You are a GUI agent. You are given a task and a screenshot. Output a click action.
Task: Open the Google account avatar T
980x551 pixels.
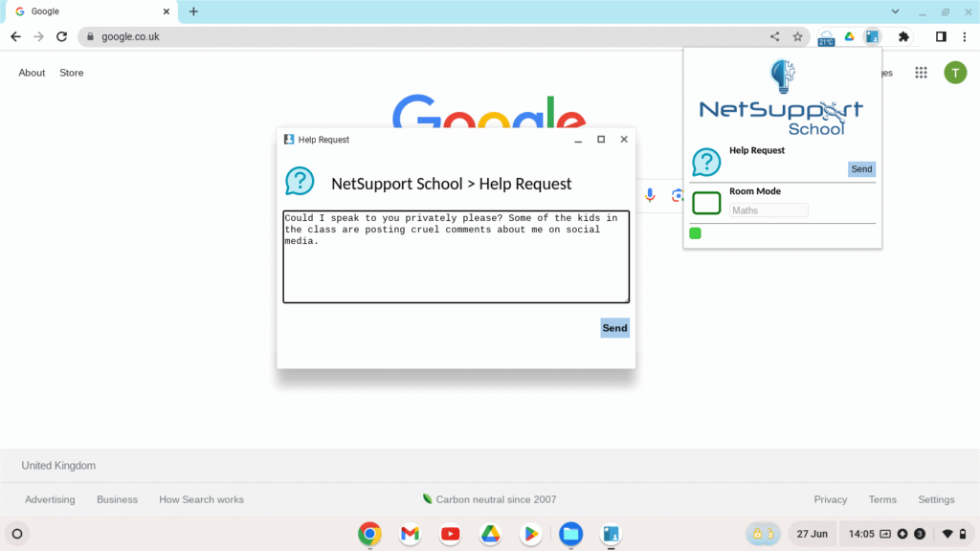955,73
